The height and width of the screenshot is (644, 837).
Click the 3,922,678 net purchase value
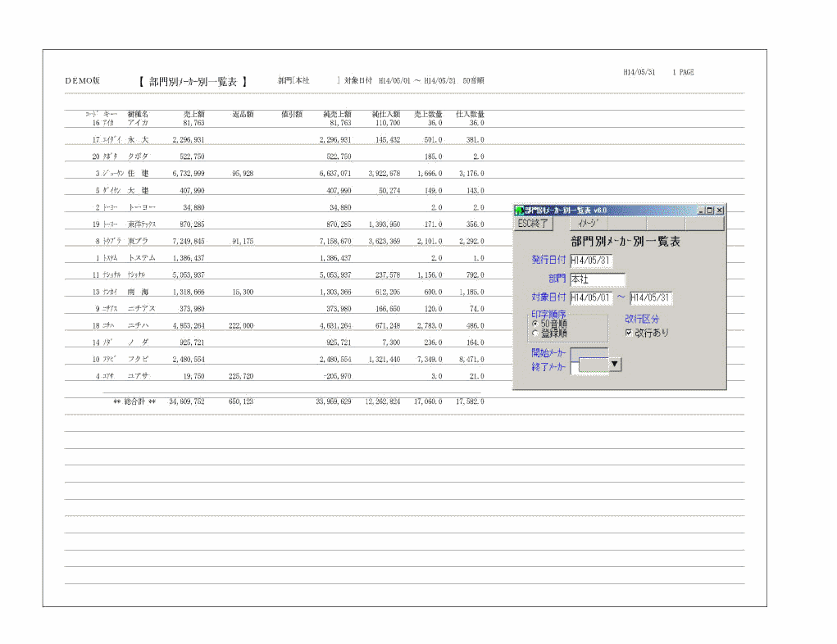coord(384,174)
